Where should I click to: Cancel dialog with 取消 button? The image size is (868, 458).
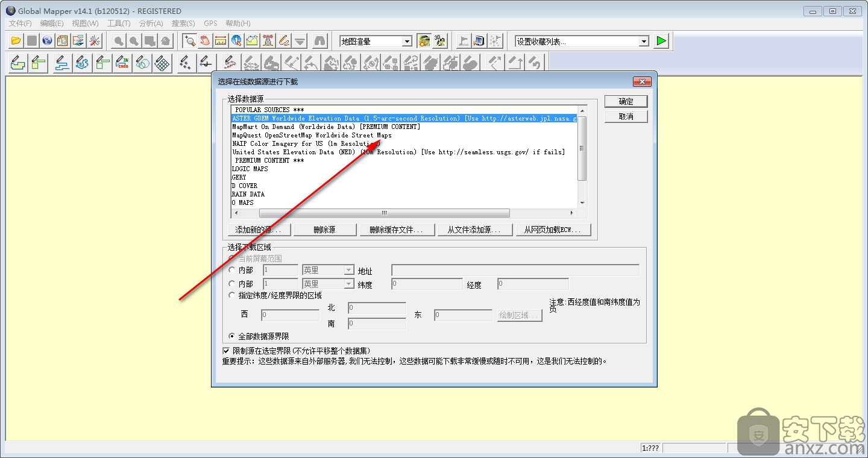[x=626, y=116]
